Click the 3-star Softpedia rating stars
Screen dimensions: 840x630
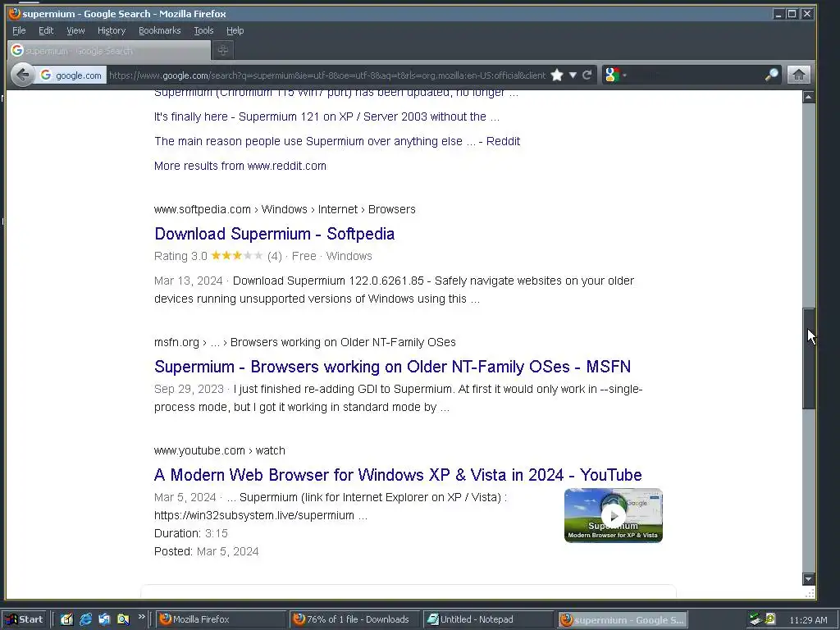(x=237, y=256)
